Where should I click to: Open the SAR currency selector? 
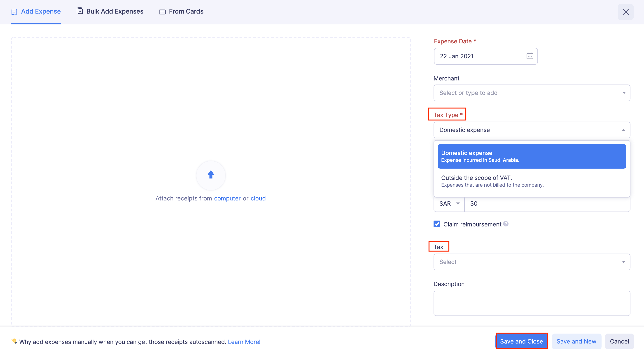[x=449, y=203]
